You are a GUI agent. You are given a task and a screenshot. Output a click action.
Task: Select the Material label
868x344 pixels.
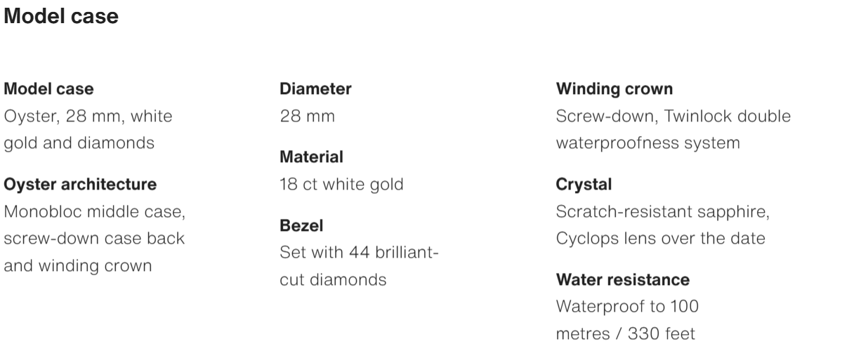pyautogui.click(x=311, y=157)
